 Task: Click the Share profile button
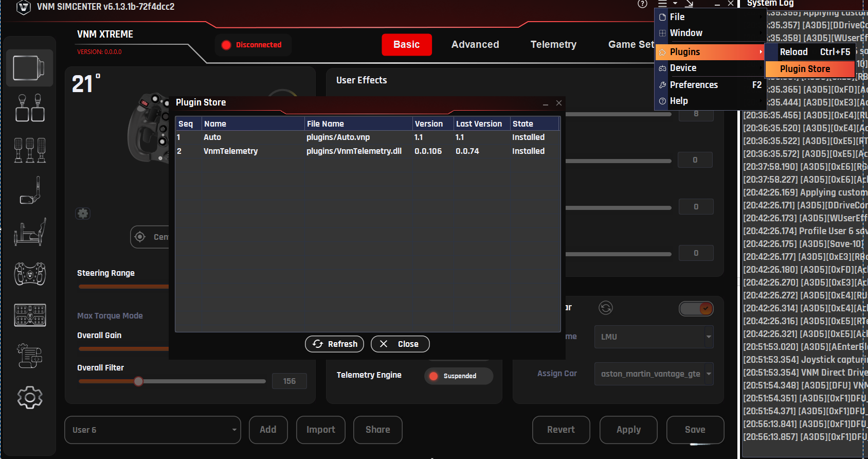click(x=377, y=430)
